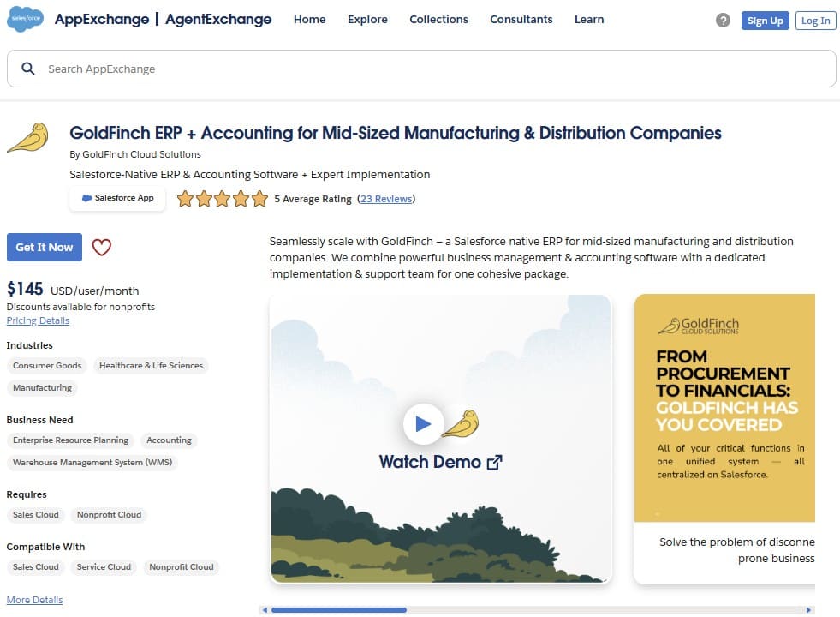The image size is (840, 617).
Task: Click the Log In button
Action: tap(815, 21)
